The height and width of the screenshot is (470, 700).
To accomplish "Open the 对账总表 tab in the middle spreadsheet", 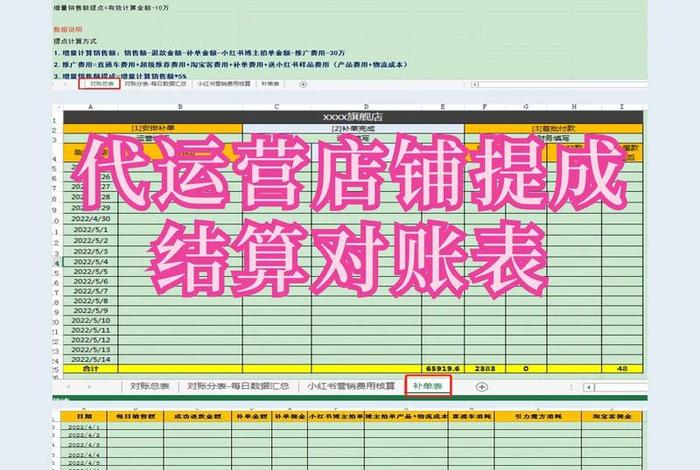I will point(150,386).
